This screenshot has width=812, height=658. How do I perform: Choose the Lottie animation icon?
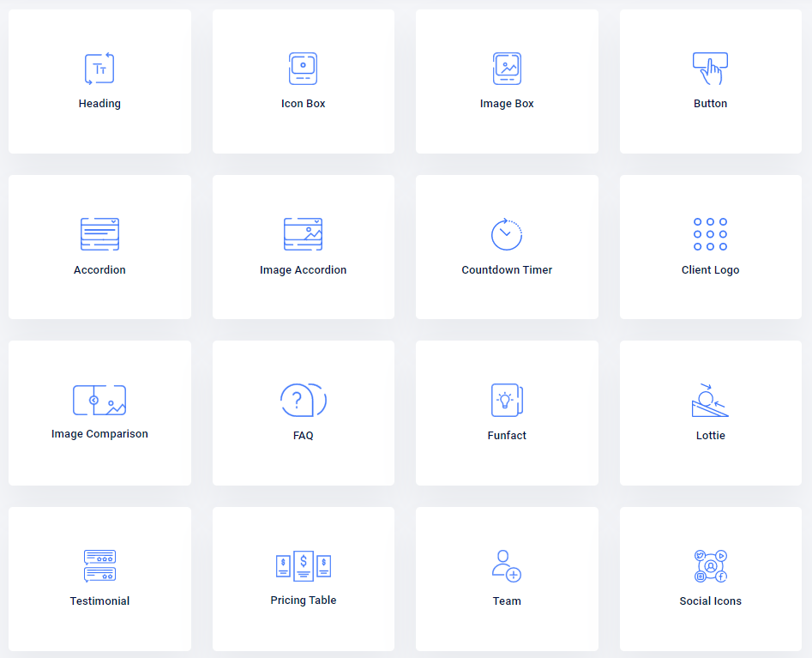(711, 400)
